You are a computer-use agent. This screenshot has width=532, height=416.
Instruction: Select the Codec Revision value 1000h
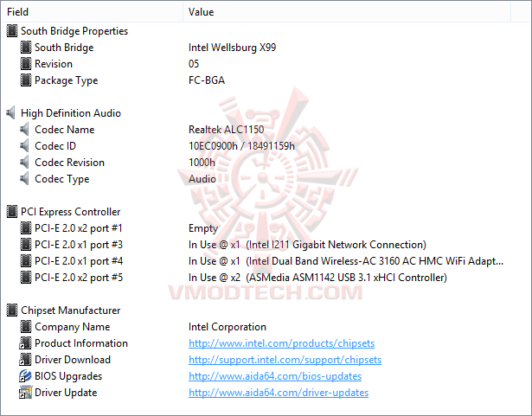[202, 163]
